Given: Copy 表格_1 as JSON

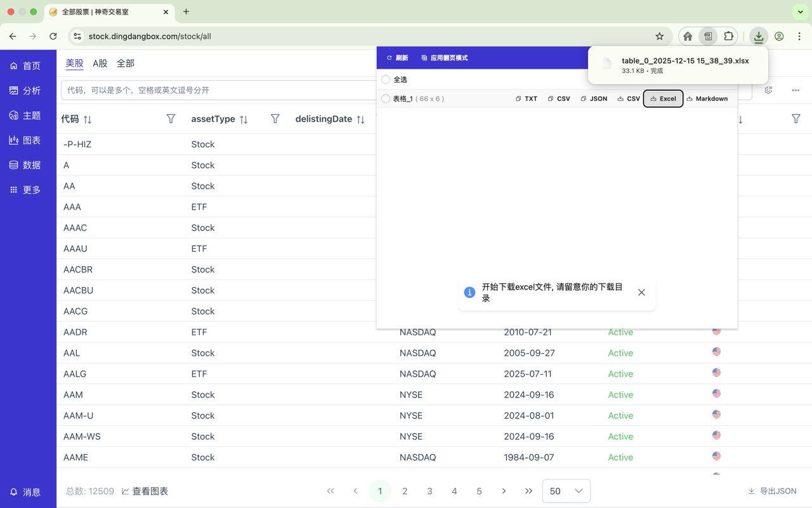Looking at the screenshot, I should point(594,98).
